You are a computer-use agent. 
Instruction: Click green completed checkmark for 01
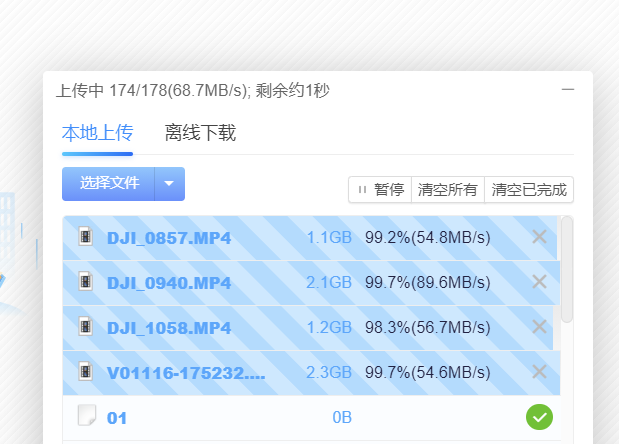point(539,417)
